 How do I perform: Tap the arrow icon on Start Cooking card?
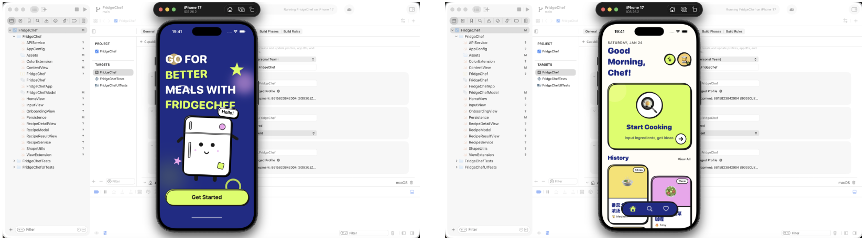click(x=680, y=139)
